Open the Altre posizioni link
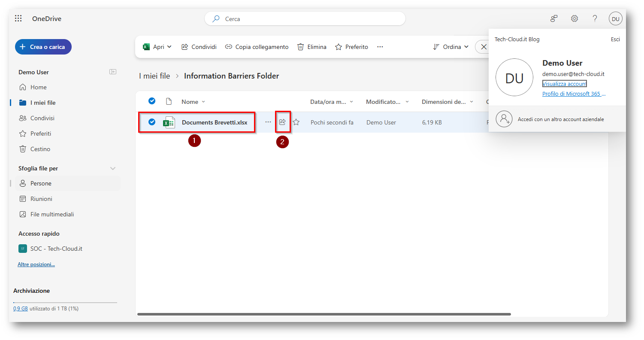 pos(36,264)
